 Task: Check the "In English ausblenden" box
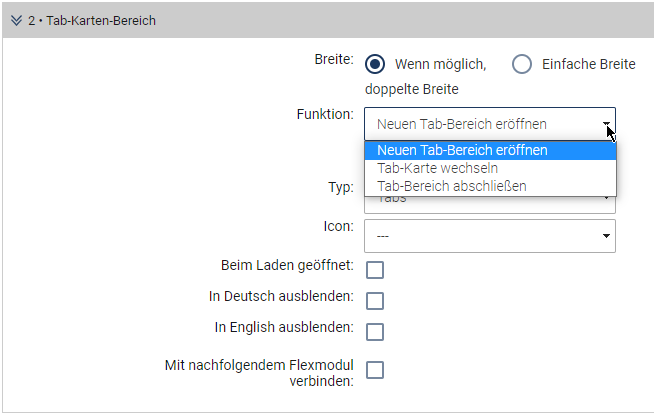click(x=375, y=332)
